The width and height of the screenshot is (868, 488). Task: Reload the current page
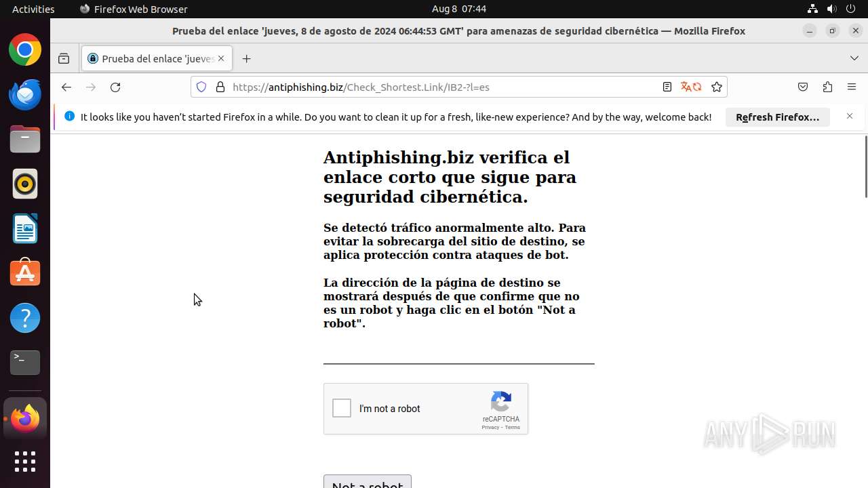tap(115, 87)
